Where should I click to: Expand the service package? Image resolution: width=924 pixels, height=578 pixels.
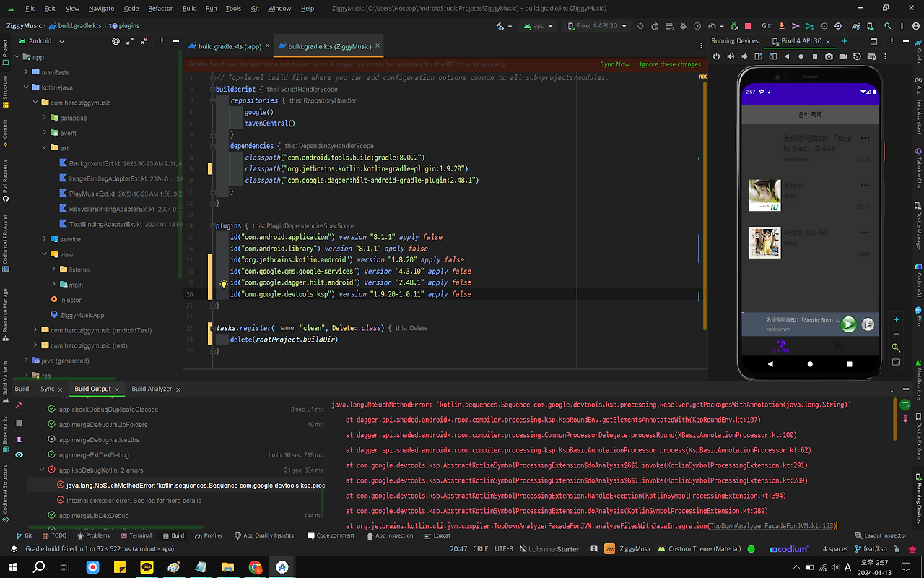(x=44, y=239)
